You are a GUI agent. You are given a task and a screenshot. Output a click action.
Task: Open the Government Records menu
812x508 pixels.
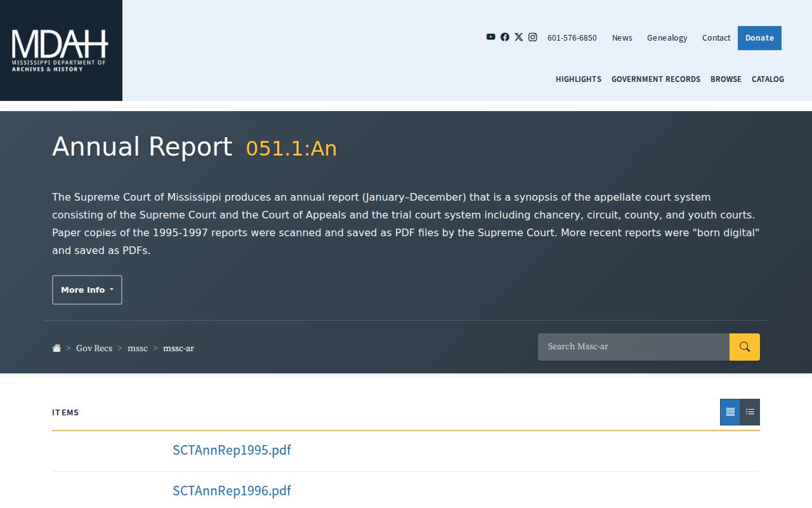656,79
